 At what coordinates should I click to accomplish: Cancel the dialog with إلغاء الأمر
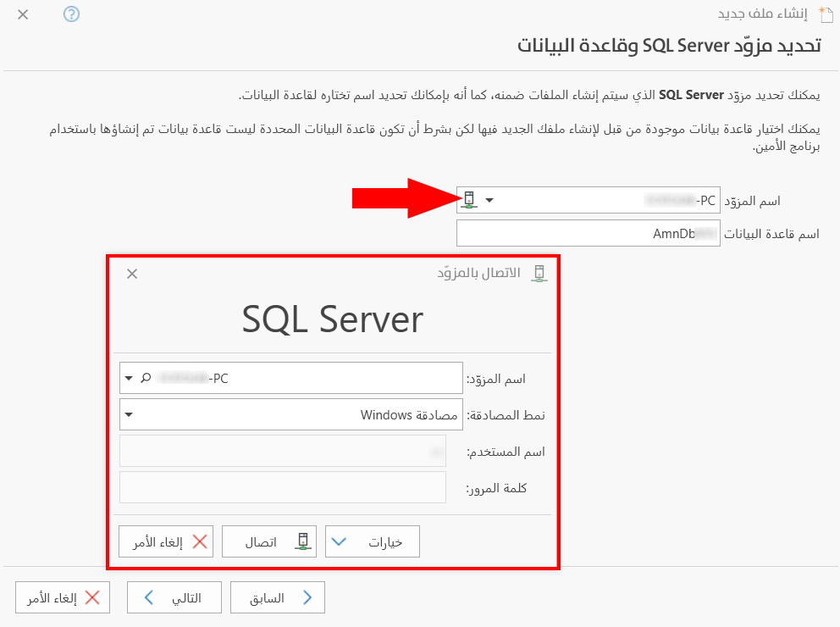pos(166,540)
